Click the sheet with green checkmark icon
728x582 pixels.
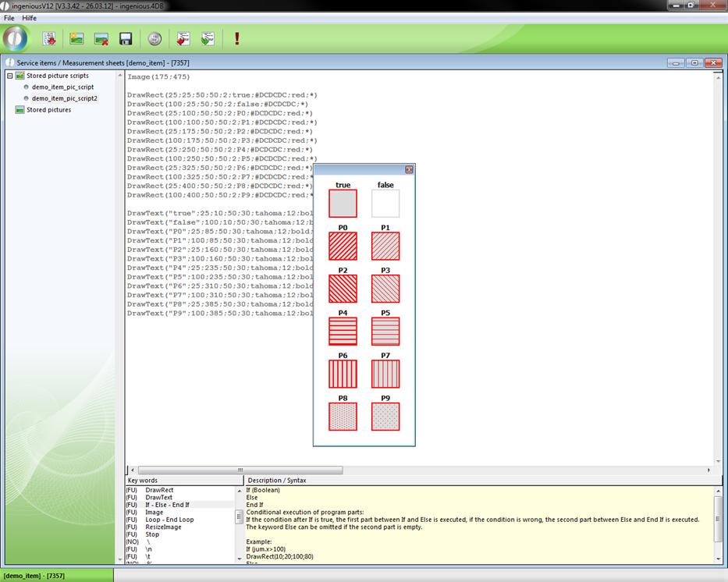pyautogui.click(x=208, y=38)
